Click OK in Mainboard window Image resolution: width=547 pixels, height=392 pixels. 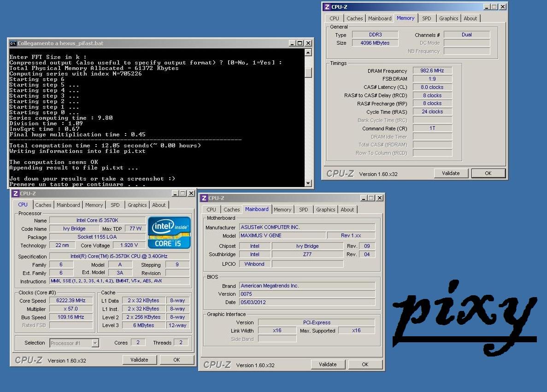point(365,364)
